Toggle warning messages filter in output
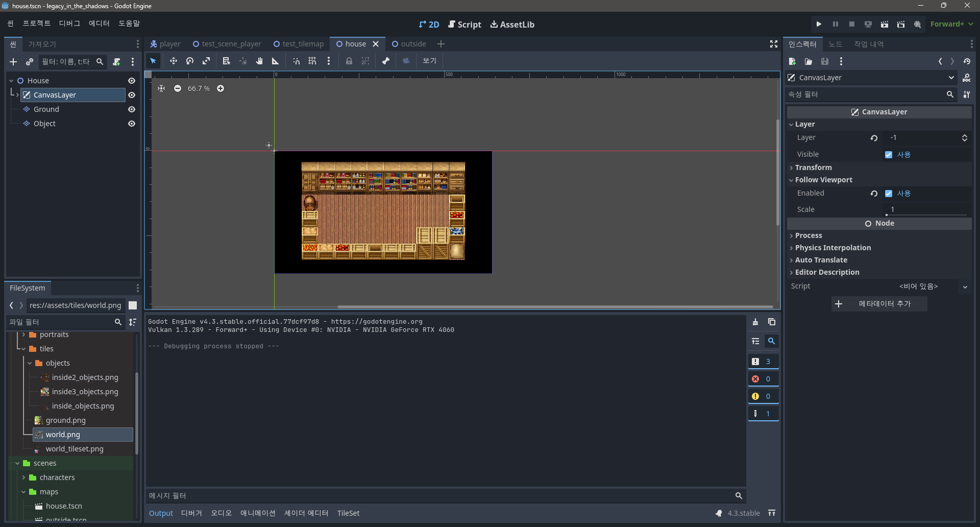Screen dimensions: 980x527 [x=763, y=396]
